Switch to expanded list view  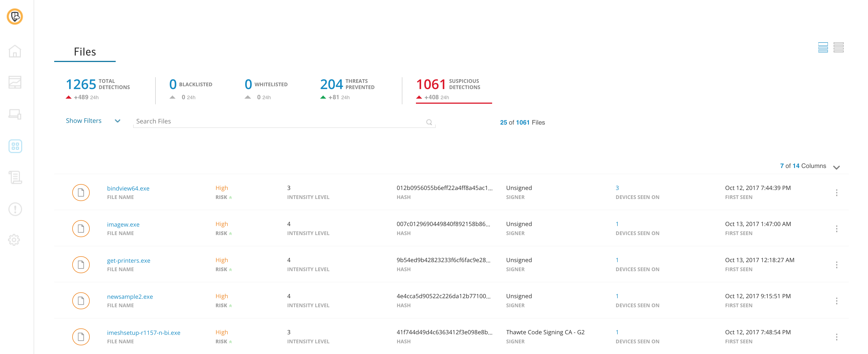tap(823, 47)
